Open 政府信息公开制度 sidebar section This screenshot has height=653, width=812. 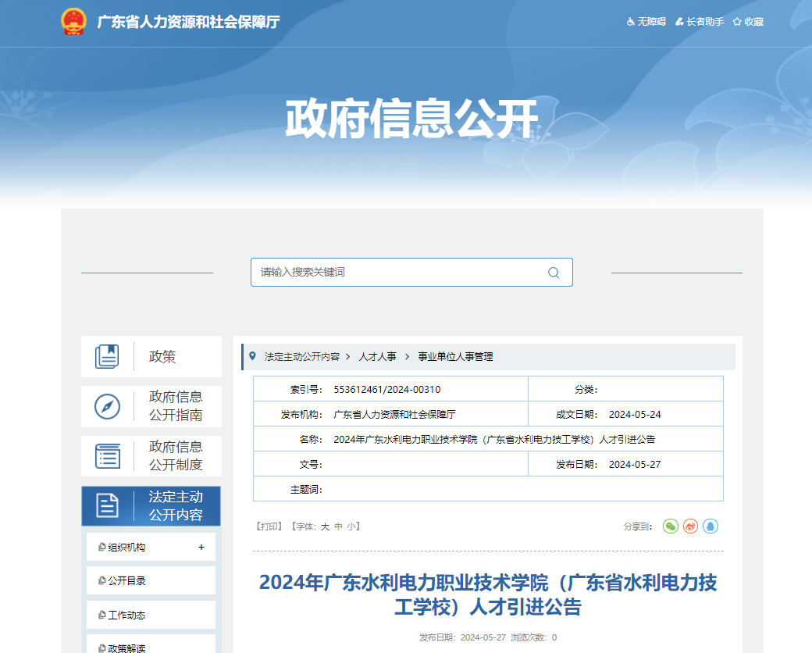151,456
